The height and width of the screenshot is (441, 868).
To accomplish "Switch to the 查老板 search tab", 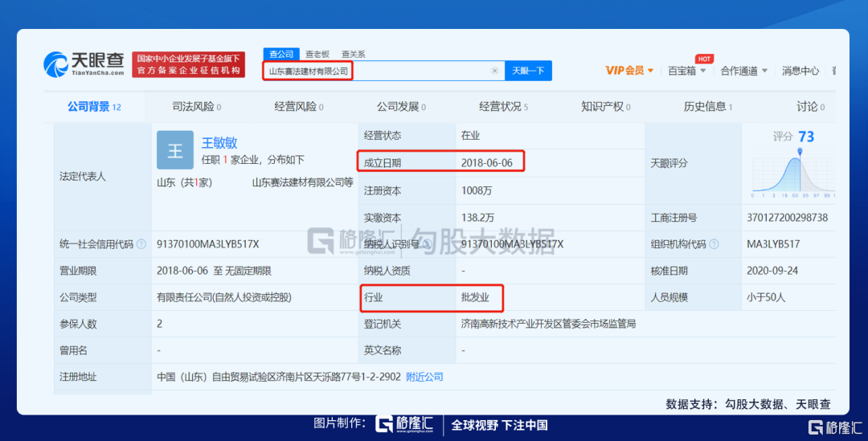I will click(x=317, y=55).
